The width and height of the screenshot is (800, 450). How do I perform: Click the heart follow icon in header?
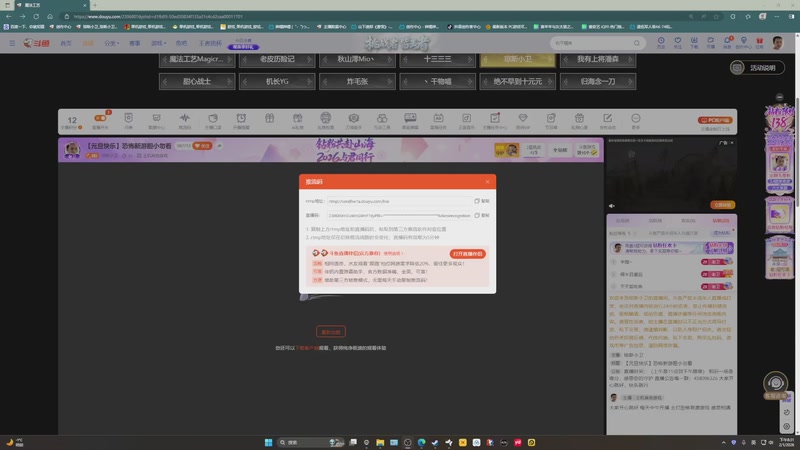point(678,42)
